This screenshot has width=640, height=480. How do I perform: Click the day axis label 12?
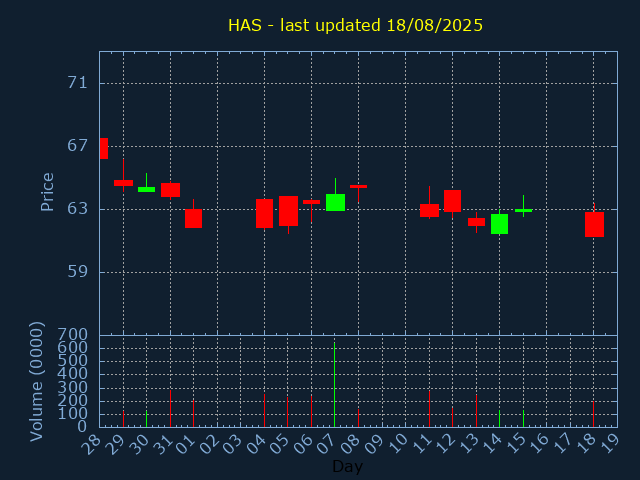[x=443, y=444]
